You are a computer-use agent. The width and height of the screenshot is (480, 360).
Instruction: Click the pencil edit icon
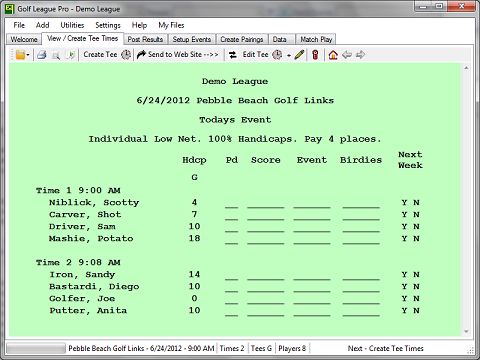point(299,55)
